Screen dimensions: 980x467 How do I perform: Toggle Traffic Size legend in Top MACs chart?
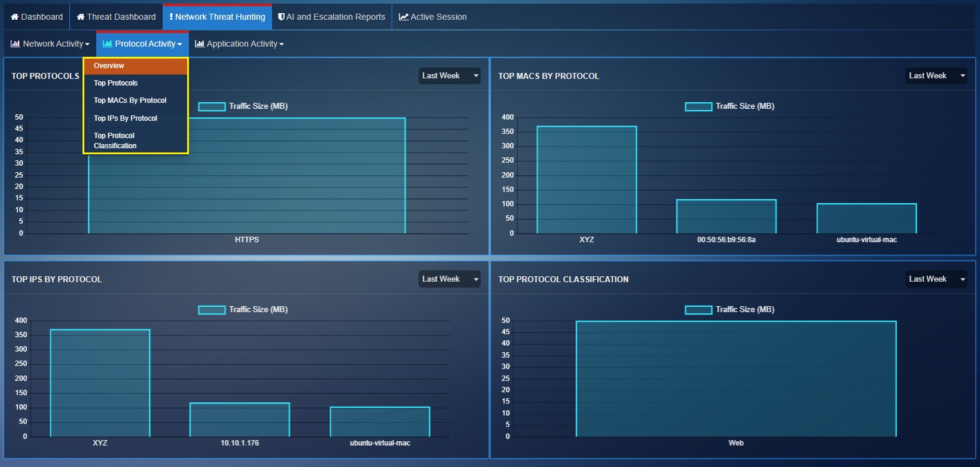(730, 106)
